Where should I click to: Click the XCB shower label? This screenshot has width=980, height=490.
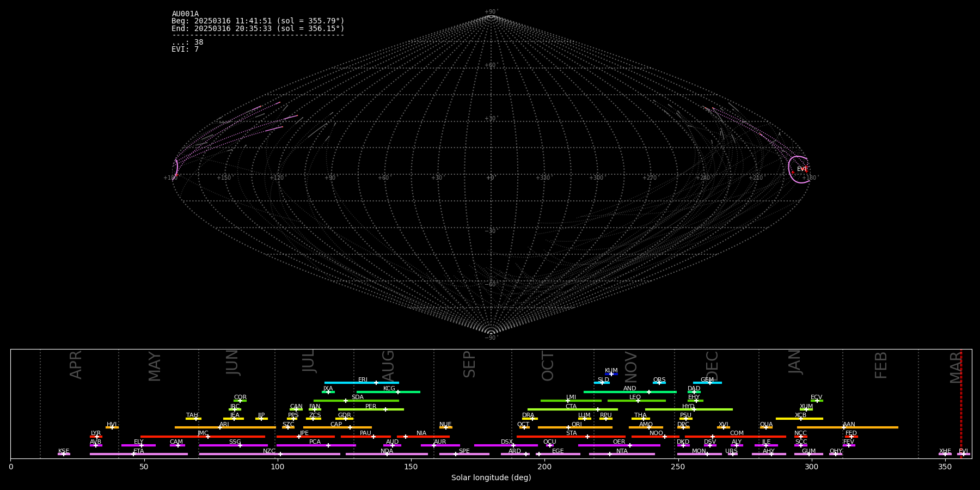[800, 415]
